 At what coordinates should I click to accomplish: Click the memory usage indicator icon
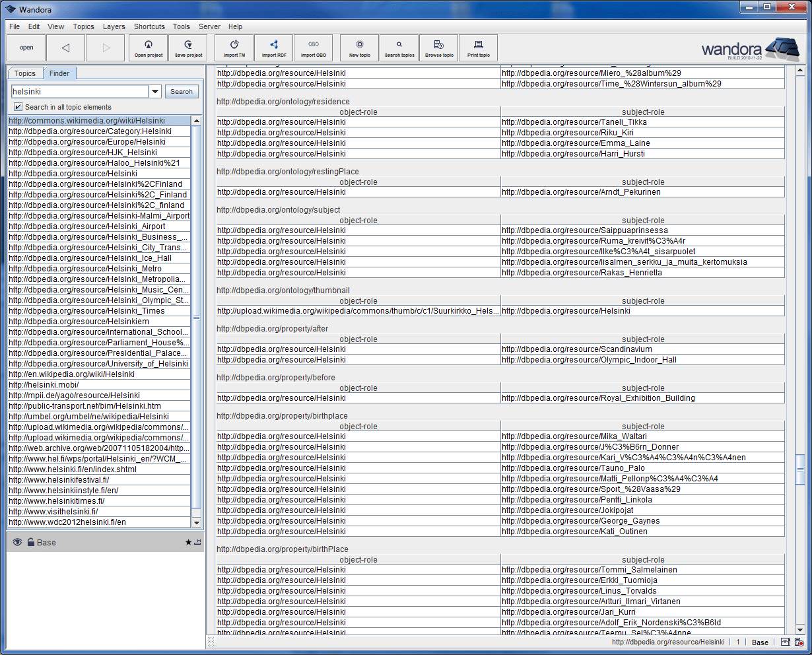(x=786, y=642)
